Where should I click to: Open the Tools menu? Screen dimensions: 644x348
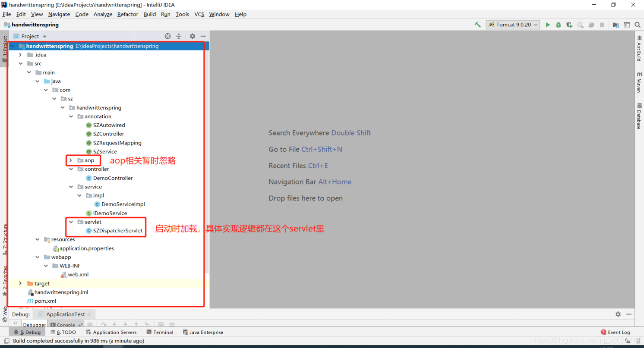point(182,14)
